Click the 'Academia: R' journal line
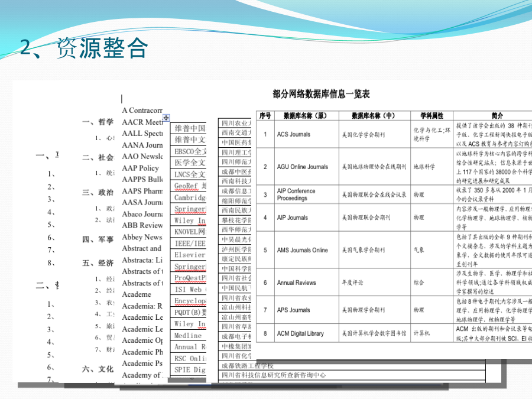 pyautogui.click(x=142, y=306)
